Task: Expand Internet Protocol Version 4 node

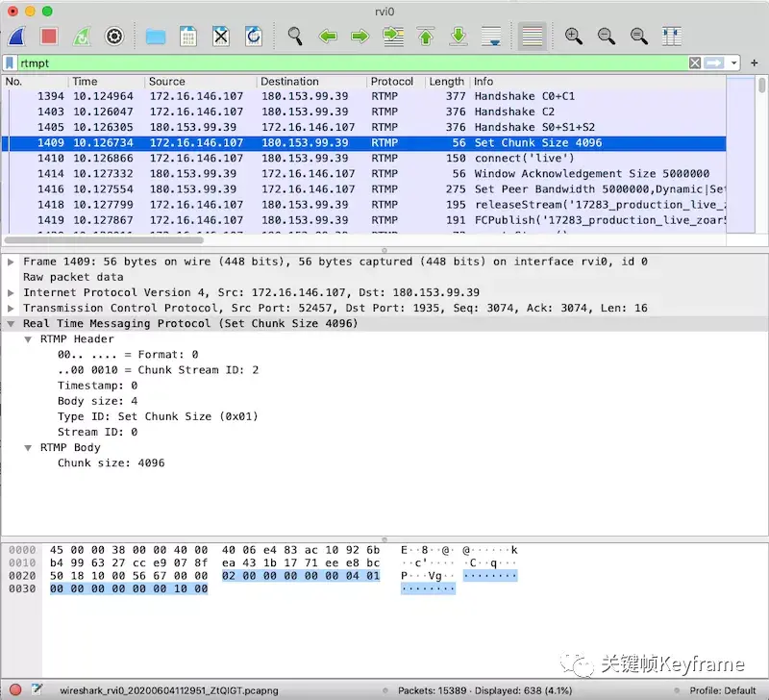Action: coord(11,293)
